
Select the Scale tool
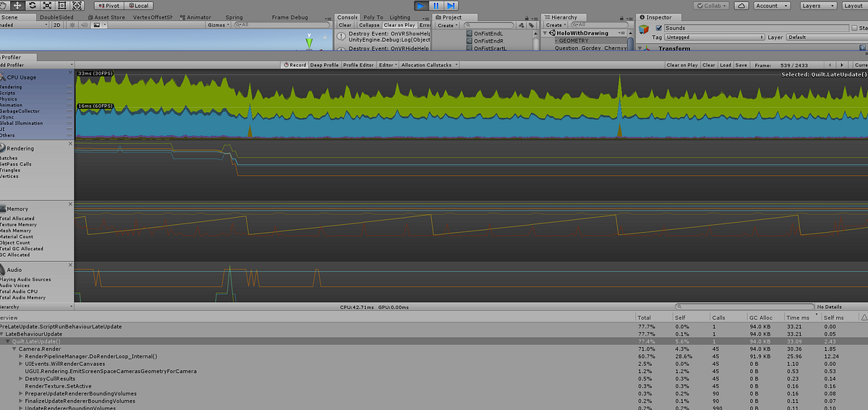[47, 5]
